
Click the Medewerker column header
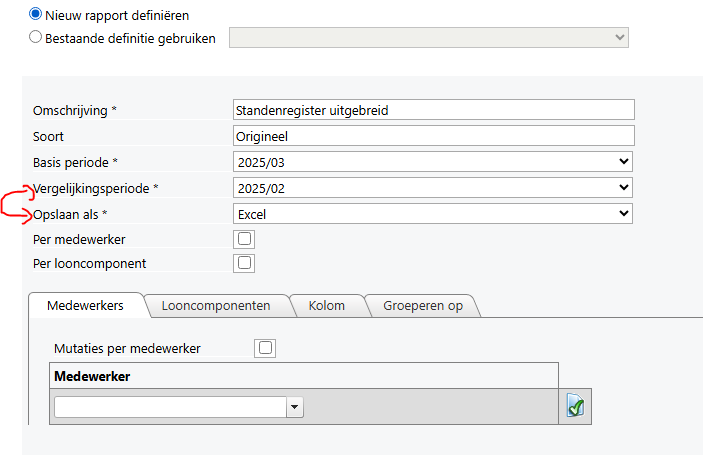pyautogui.click(x=304, y=376)
